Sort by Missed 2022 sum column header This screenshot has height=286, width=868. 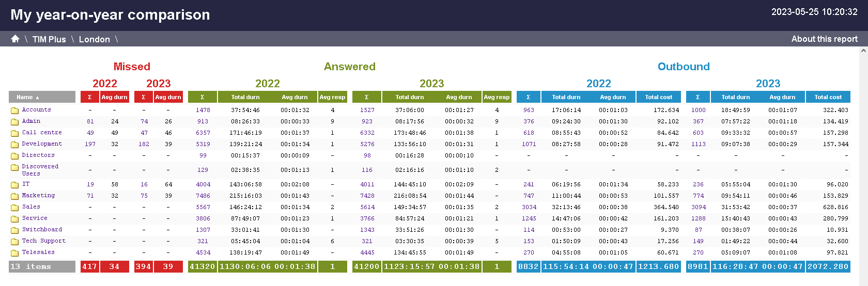[x=90, y=97]
